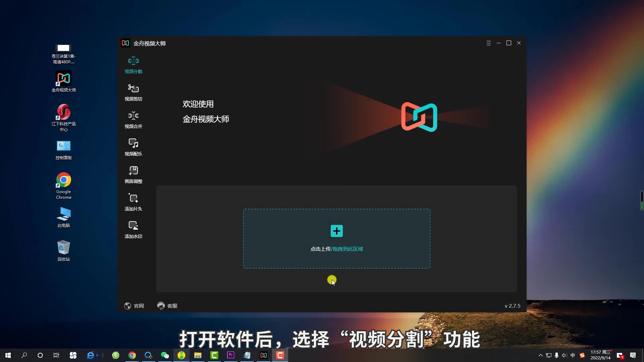Image resolution: width=644 pixels, height=362 pixels.
Task: Click the 点击上传 upload text
Action: tap(320, 249)
